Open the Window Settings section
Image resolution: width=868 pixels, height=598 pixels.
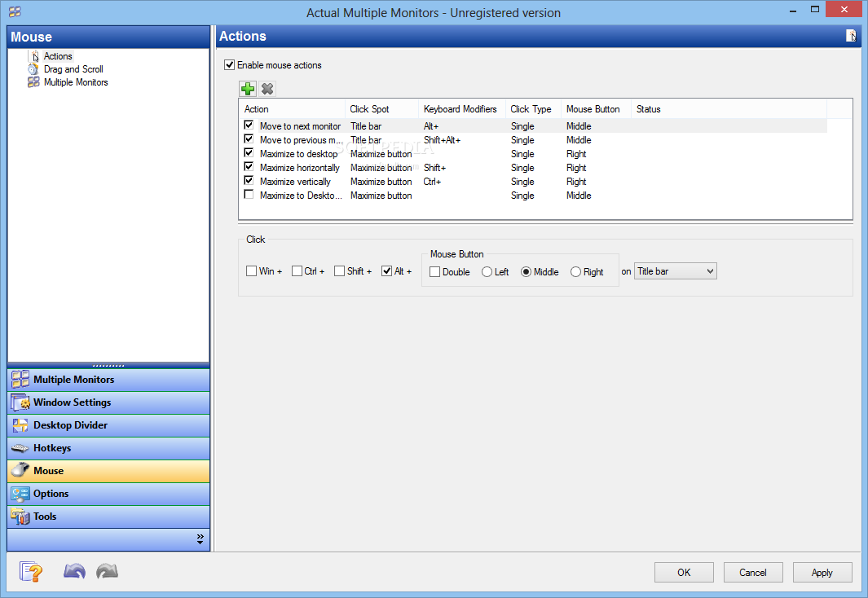point(108,402)
